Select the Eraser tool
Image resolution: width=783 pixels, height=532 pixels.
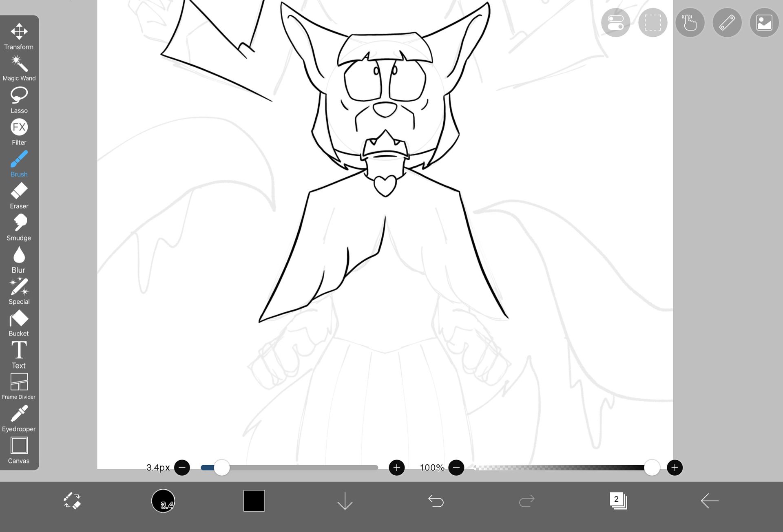click(x=19, y=196)
